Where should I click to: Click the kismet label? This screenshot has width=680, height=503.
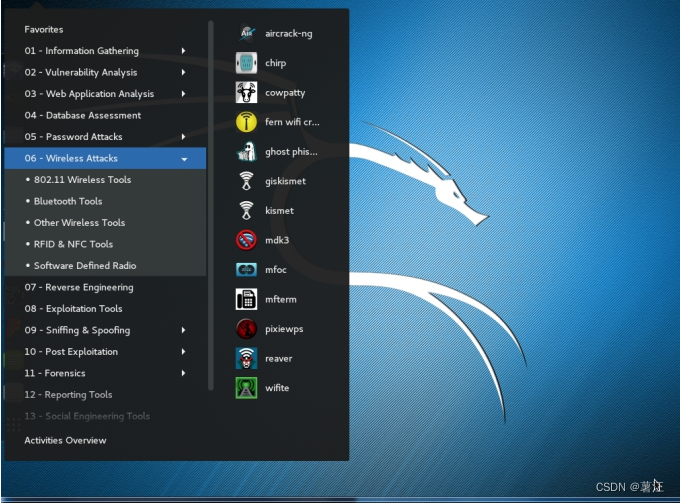pyautogui.click(x=279, y=210)
